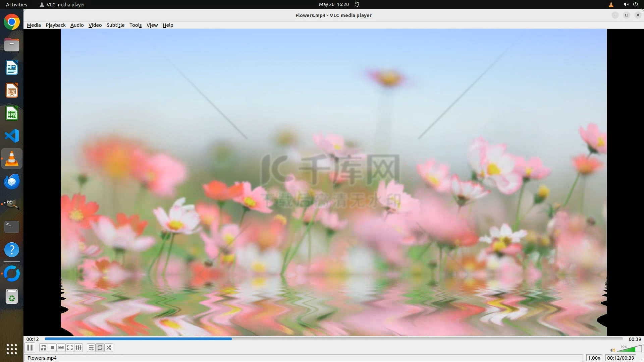Viewport: 644px width, 362px height.
Task: Skip to next media item
Action: 61,348
